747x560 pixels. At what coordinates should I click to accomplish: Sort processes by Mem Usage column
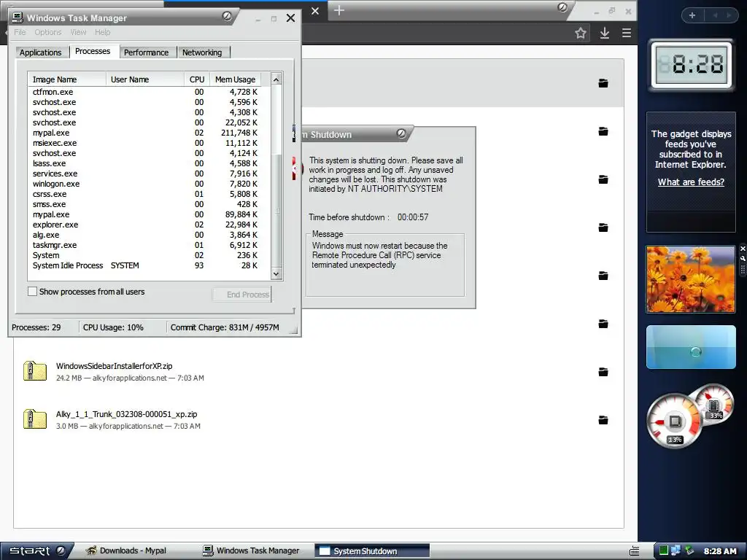click(x=235, y=79)
